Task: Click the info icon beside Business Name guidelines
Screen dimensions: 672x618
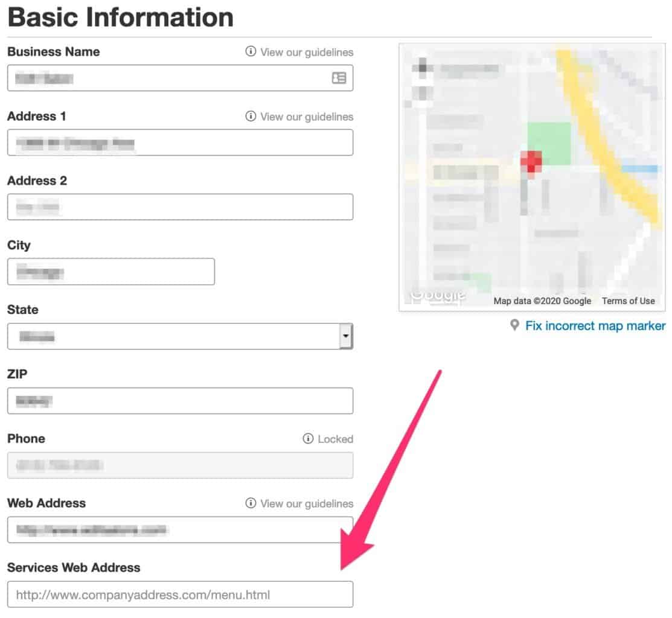Action: coord(251,52)
